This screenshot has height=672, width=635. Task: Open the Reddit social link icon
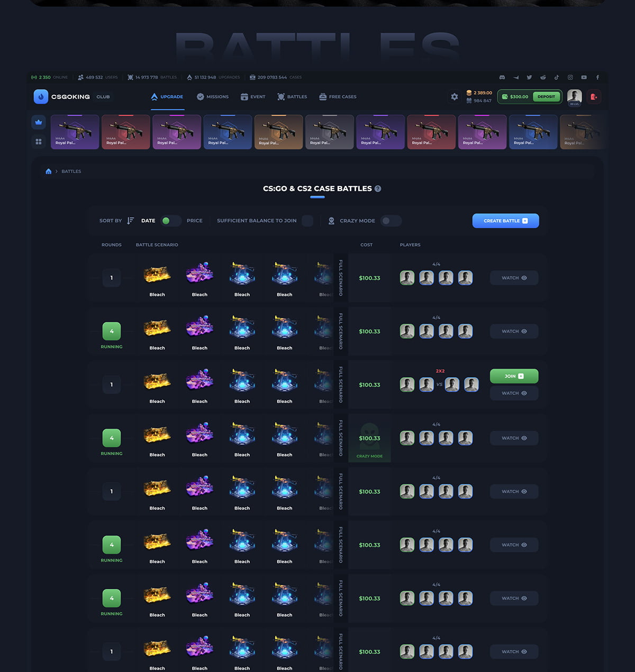point(542,77)
